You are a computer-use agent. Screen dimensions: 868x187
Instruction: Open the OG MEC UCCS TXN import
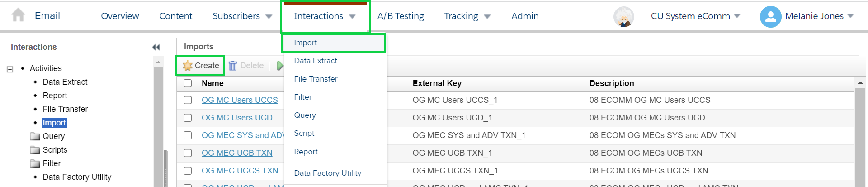240,171
